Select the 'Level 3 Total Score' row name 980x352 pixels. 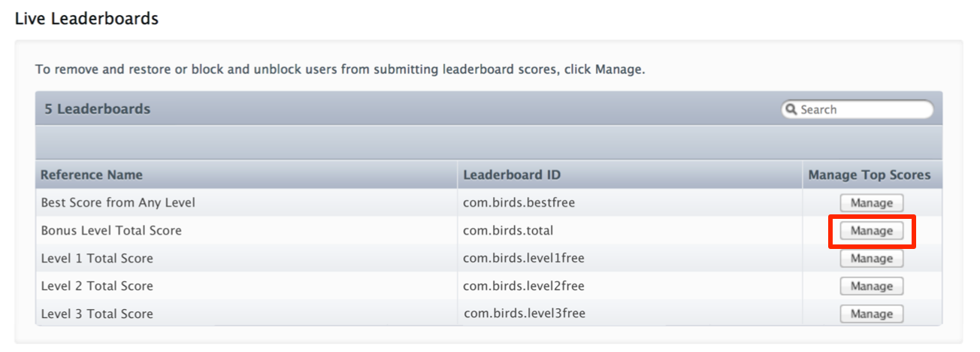click(x=97, y=314)
